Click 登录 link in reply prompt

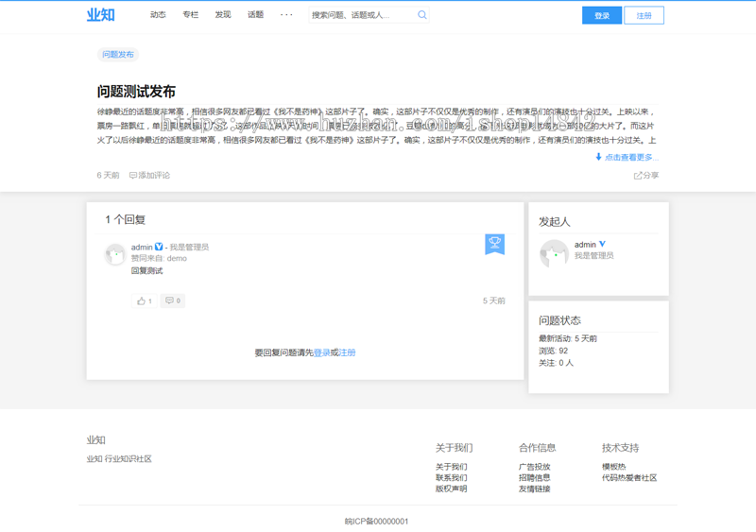click(321, 352)
